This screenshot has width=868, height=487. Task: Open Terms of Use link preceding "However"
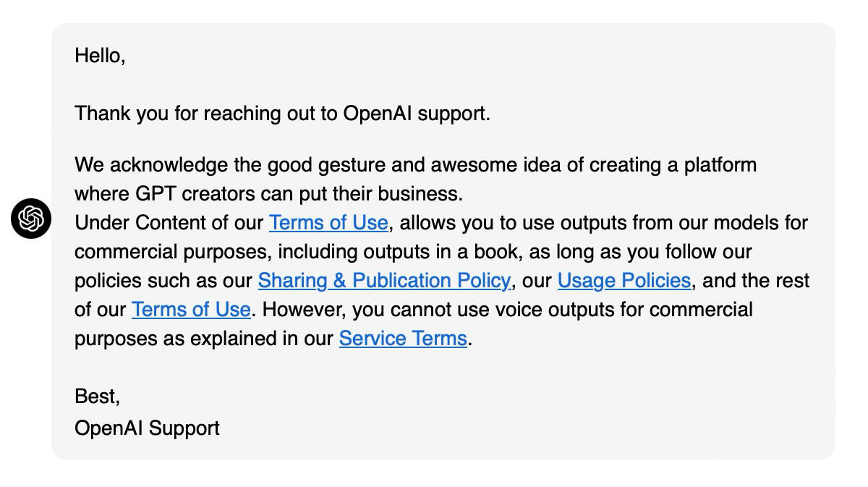pos(191,310)
